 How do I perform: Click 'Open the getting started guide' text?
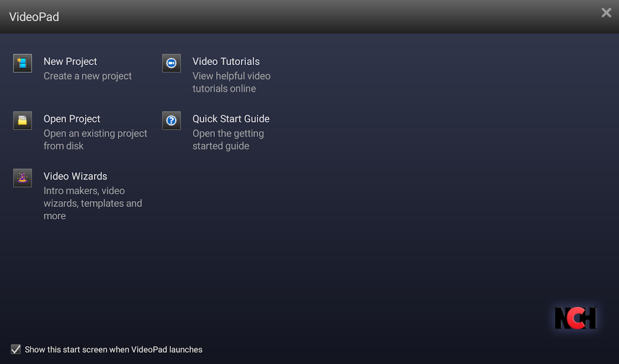pyautogui.click(x=228, y=140)
